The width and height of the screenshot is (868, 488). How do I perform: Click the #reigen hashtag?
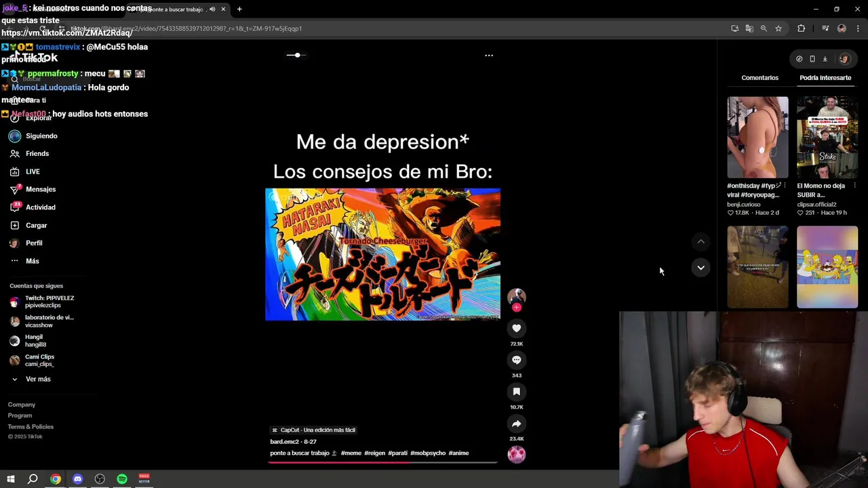pos(374,453)
